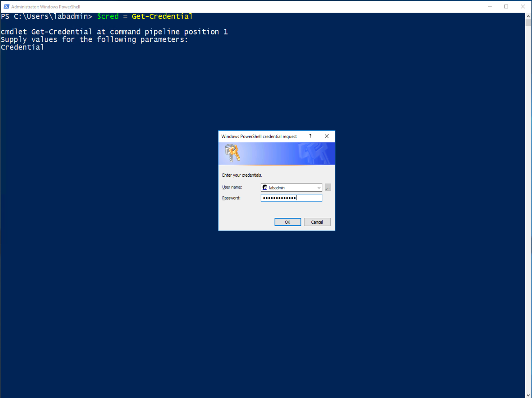The height and width of the screenshot is (398, 532).
Task: Click the question mark help button
Action: point(310,136)
